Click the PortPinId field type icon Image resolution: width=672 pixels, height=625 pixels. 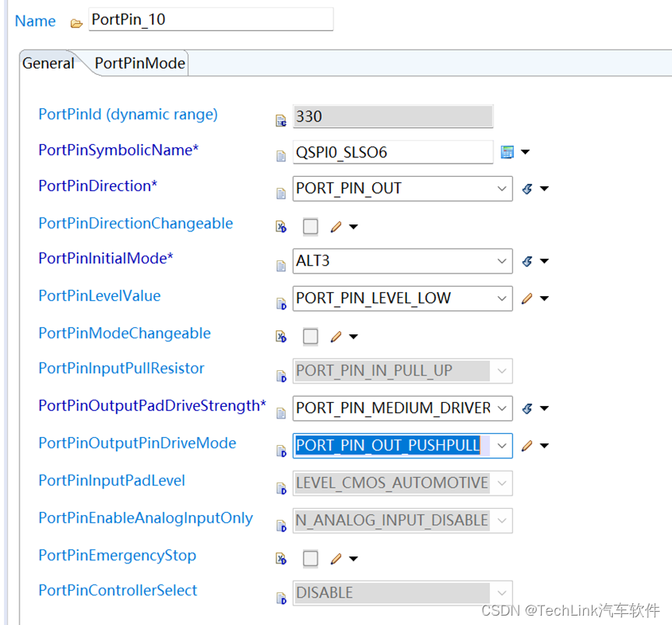click(x=281, y=121)
